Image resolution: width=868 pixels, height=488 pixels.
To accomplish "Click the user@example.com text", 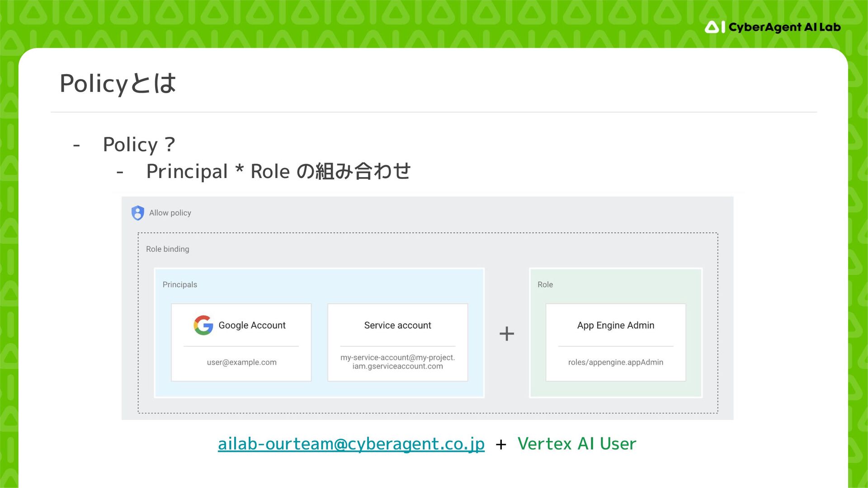I will pos(241,362).
